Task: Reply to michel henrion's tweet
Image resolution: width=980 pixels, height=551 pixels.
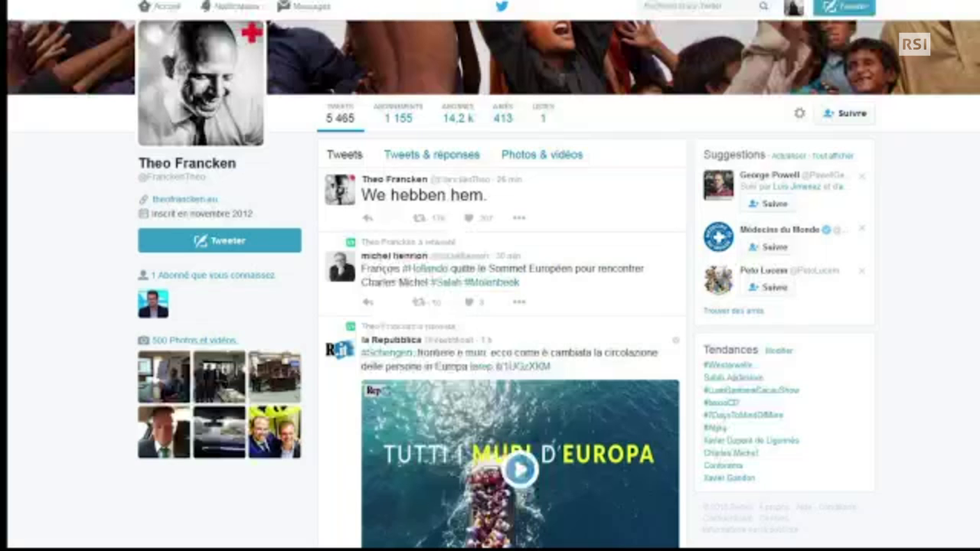Action: [367, 302]
